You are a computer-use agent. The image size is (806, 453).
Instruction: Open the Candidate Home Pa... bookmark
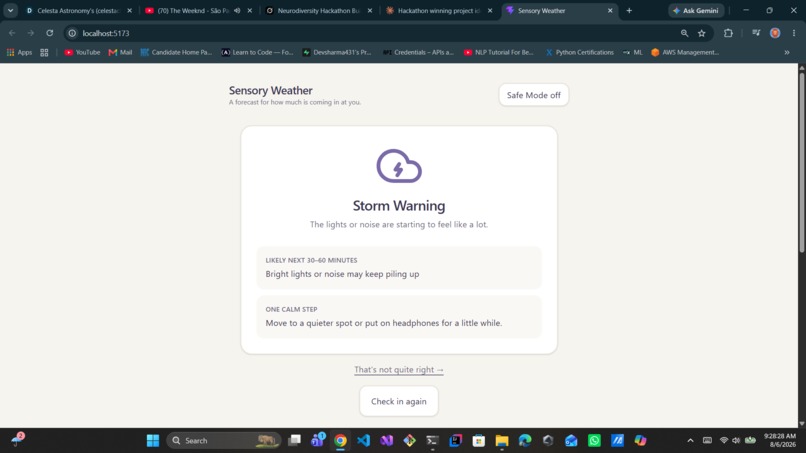(176, 52)
